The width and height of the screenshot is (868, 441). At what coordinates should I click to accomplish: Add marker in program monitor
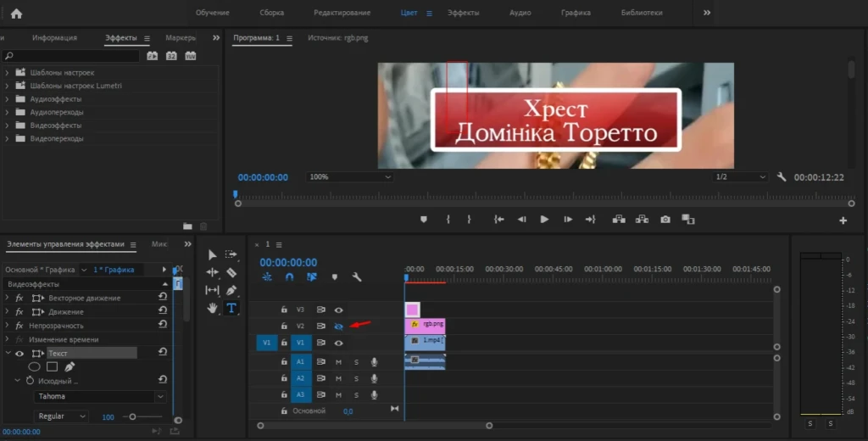[424, 220]
